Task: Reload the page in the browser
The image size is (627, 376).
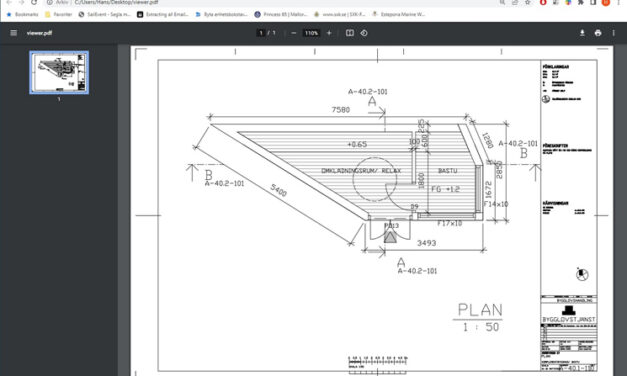Action: pos(34,2)
